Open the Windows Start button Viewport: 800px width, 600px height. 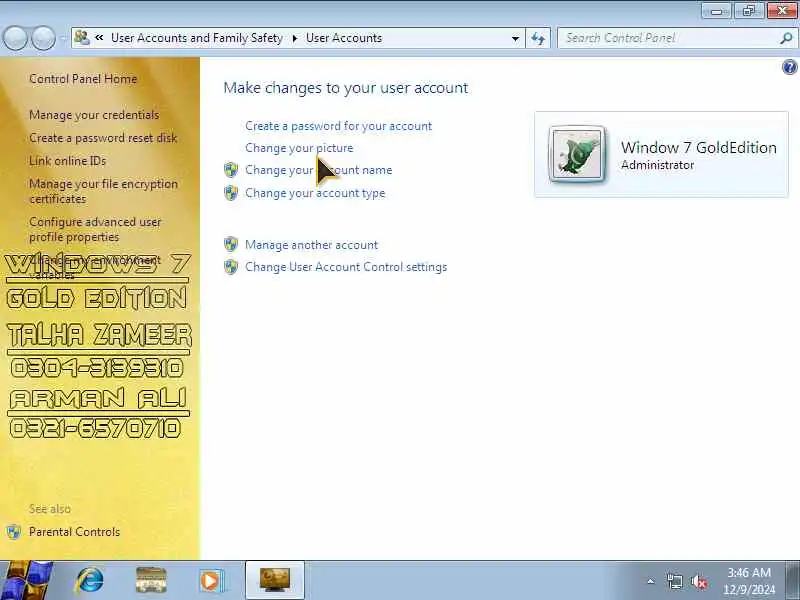[27, 580]
